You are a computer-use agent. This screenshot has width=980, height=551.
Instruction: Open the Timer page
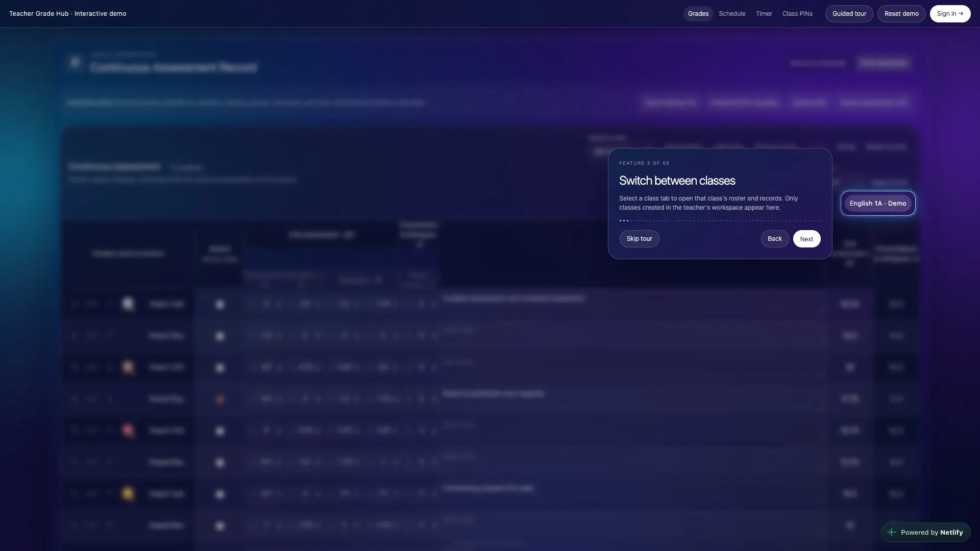tap(764, 14)
